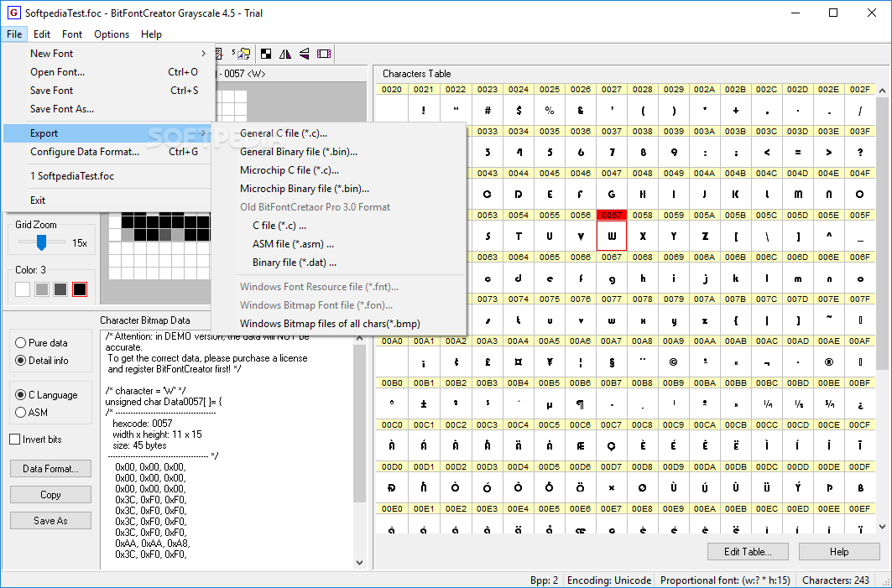
Task: Export as Microchip C file (*.c)...
Action: 338,170
